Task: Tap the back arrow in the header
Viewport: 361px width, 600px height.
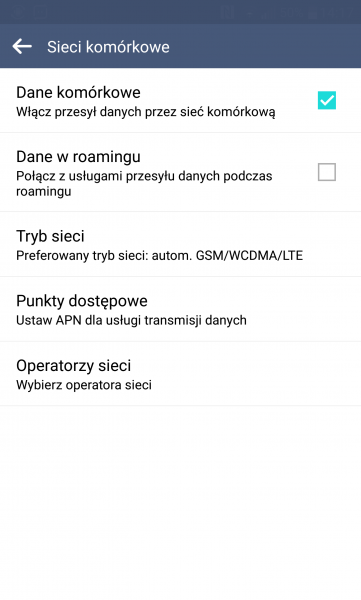Action: point(22,46)
